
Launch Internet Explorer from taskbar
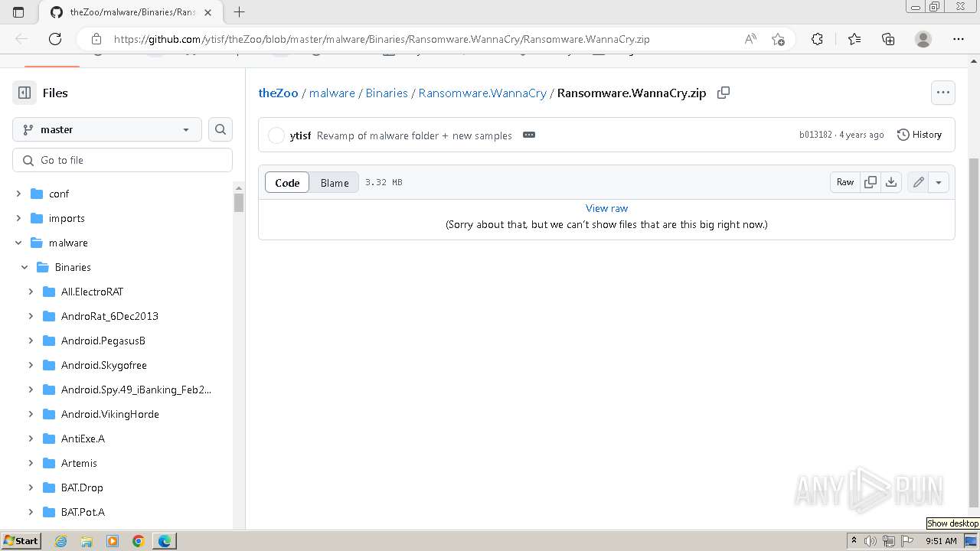61,541
